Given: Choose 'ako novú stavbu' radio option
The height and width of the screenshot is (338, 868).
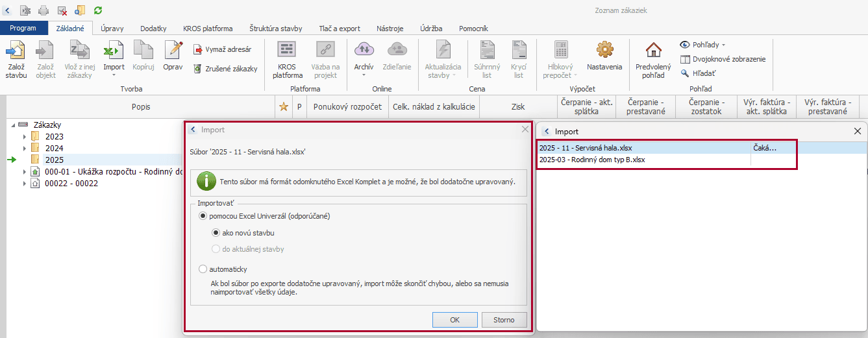Looking at the screenshot, I should point(216,232).
